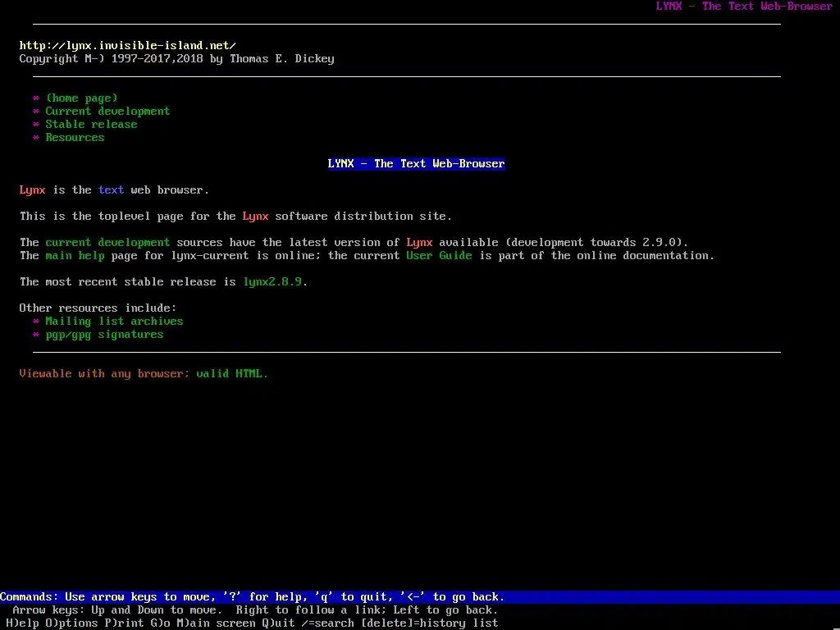Open the Mailing list archives link
Screen dimensions: 840x630
114,321
